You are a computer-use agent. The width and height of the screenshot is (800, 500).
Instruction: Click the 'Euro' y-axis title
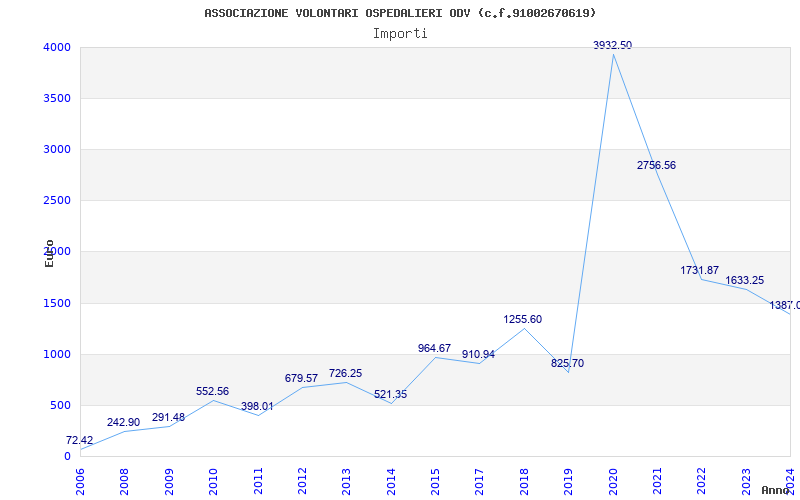[x=49, y=253]
